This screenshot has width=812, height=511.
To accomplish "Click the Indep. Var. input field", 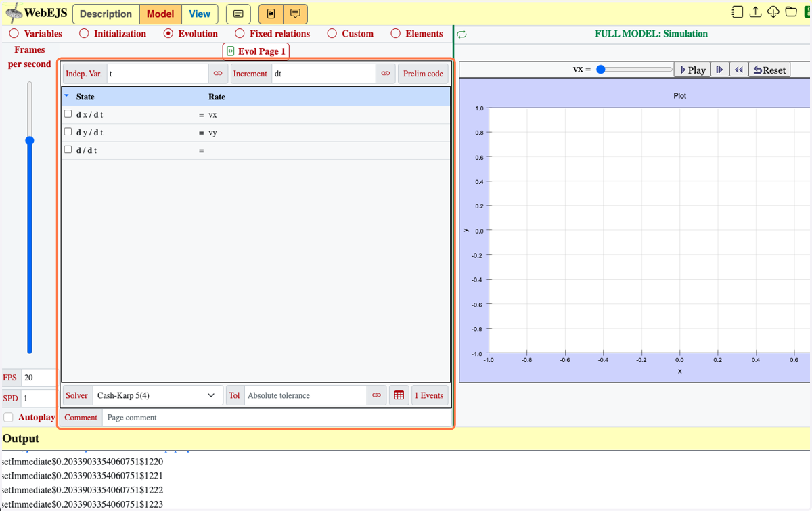I will click(157, 74).
